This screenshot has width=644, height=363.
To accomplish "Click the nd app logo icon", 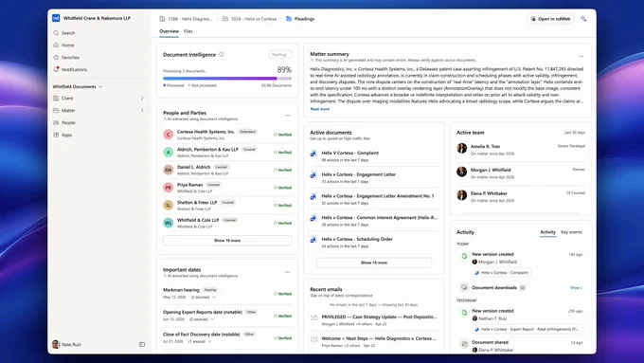I will tap(56, 18).
